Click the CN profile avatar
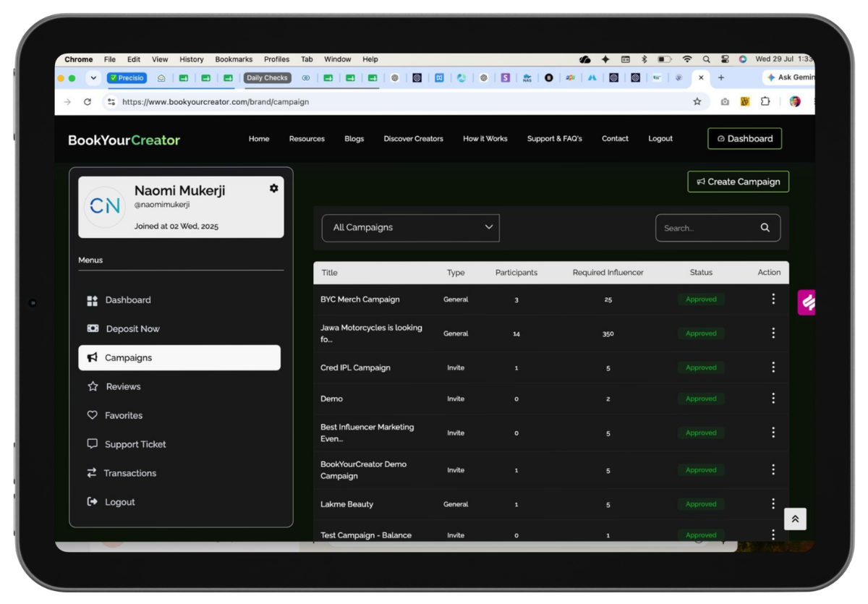 click(105, 207)
